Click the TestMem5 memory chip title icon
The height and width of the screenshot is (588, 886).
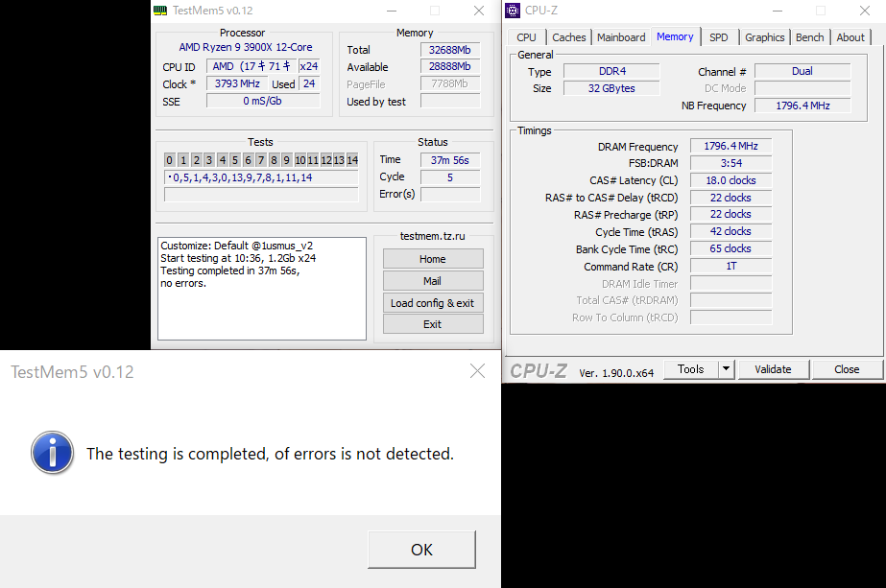160,11
